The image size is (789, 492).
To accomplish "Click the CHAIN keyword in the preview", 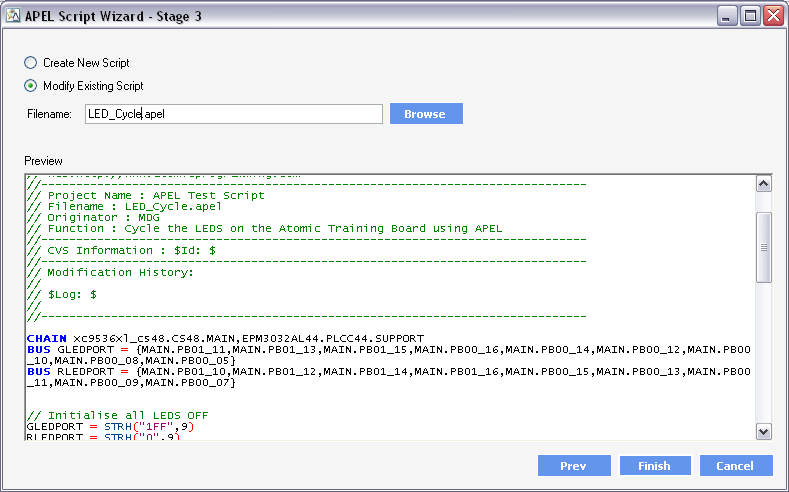I will [x=47, y=338].
